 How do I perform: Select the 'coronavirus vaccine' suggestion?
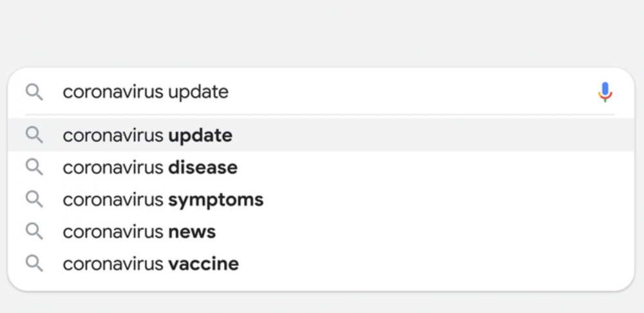(321, 263)
